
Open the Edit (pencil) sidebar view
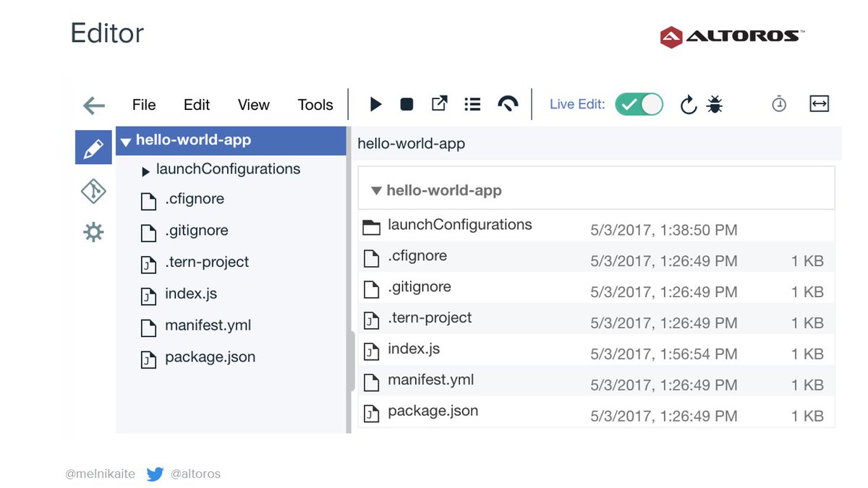pyautogui.click(x=93, y=147)
